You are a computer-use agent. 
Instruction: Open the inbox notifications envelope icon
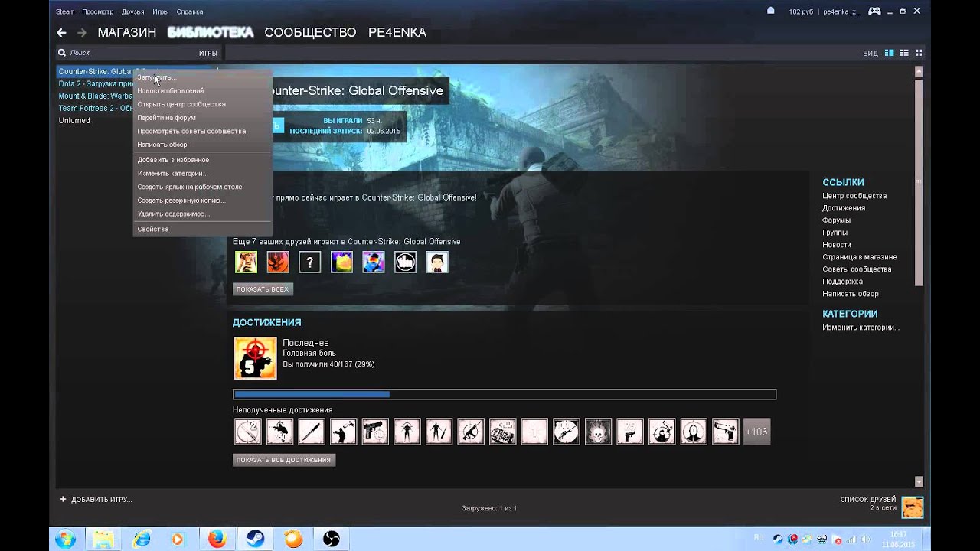coord(771,11)
